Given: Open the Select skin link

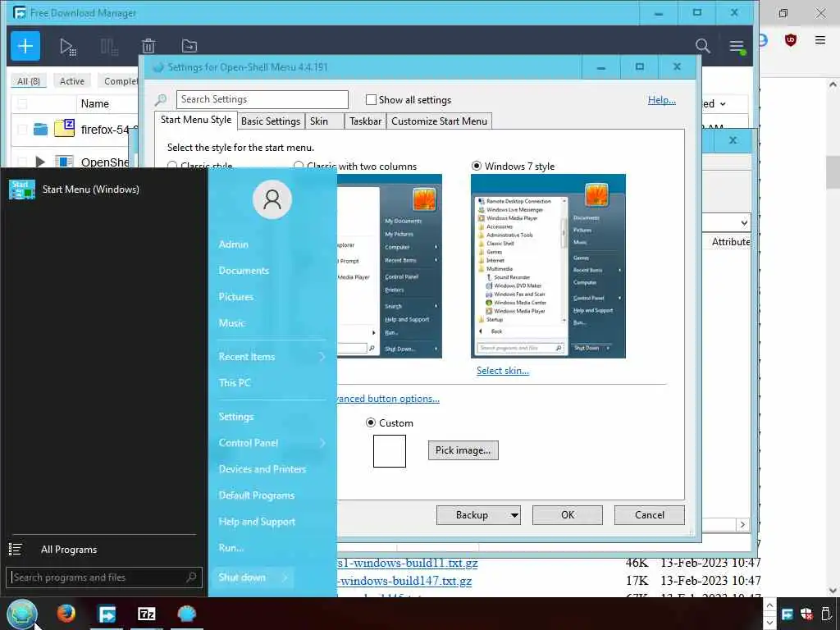Looking at the screenshot, I should pyautogui.click(x=503, y=371).
